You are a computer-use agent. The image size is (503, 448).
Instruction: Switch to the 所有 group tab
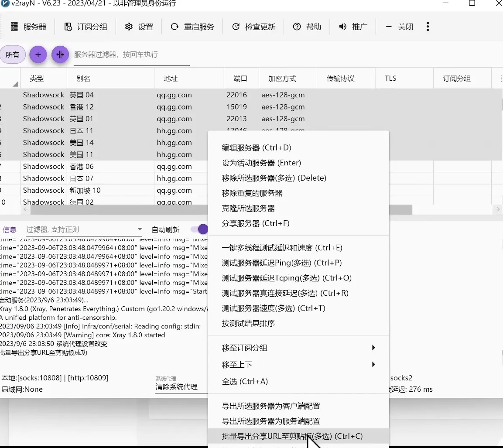coord(13,55)
